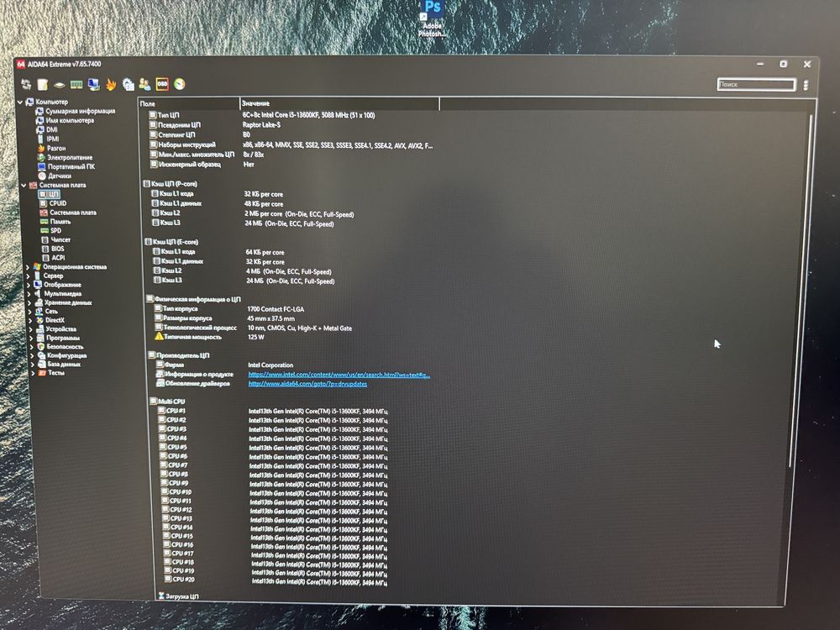This screenshot has width=840, height=630.
Task: Open the SPD tree item
Action: pyautogui.click(x=51, y=230)
